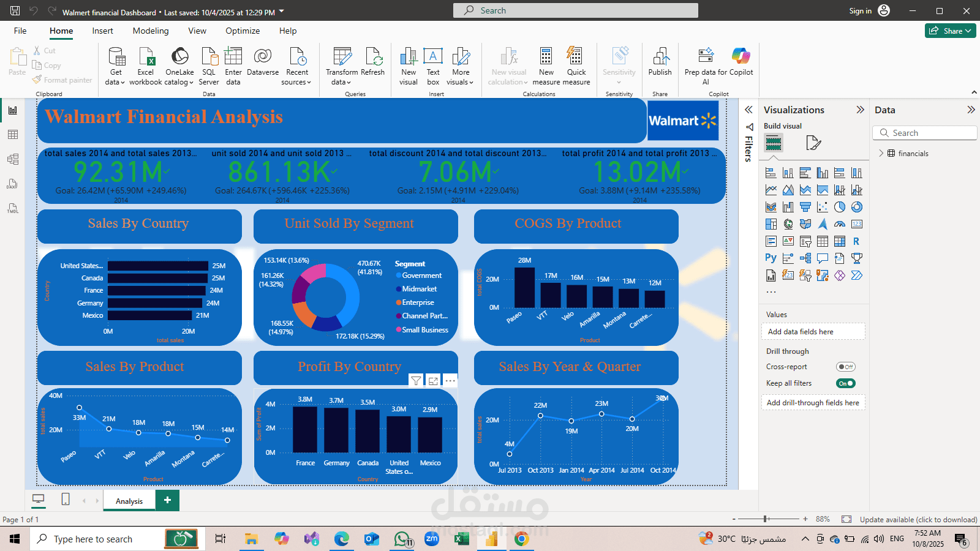Open more options on Profit By Country visual
This screenshot has width=980, height=551.
[x=450, y=381]
